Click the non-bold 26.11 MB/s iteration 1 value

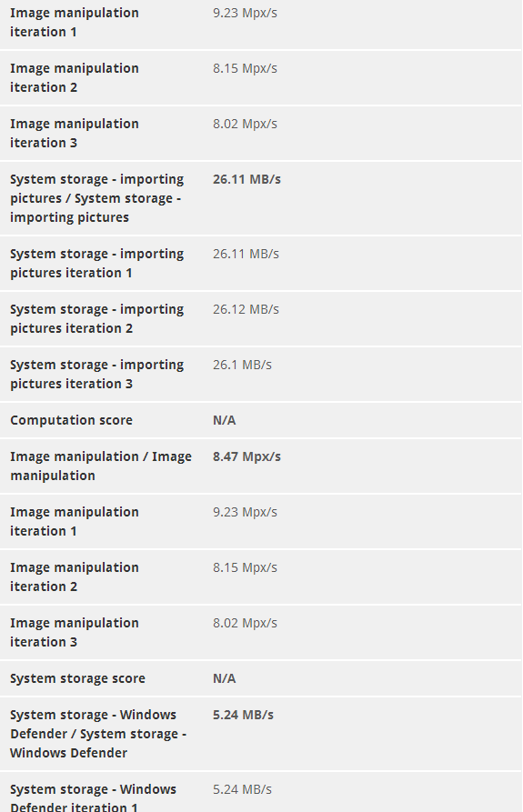pos(246,254)
